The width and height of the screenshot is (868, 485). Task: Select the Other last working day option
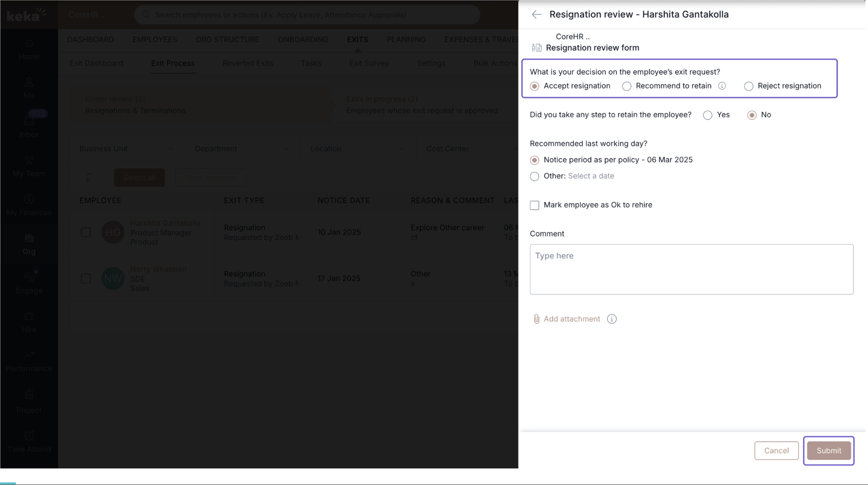[535, 176]
